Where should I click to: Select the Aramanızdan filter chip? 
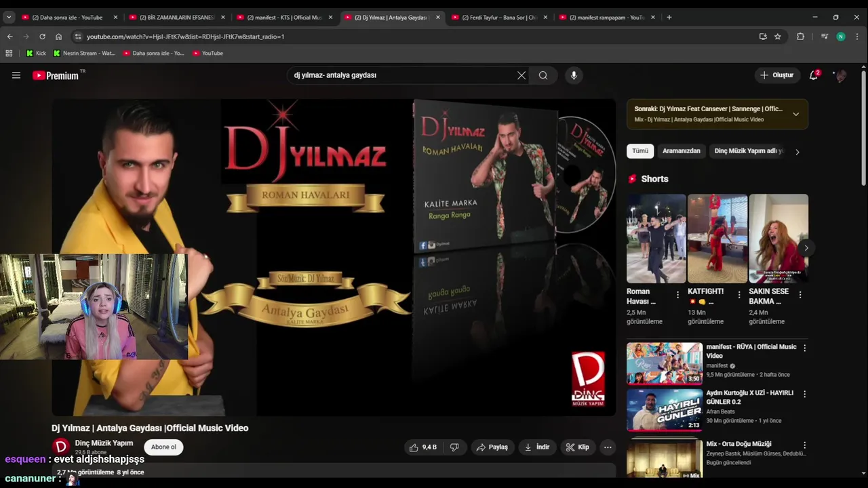point(681,151)
